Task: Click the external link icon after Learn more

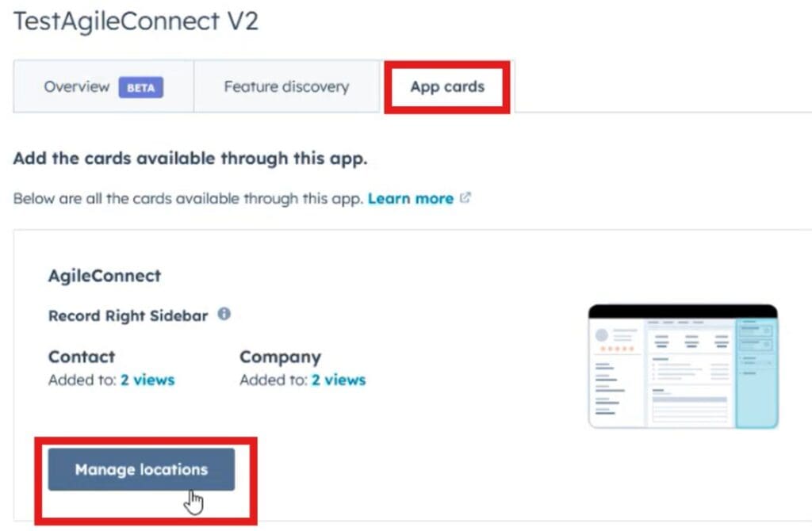Action: tap(465, 197)
